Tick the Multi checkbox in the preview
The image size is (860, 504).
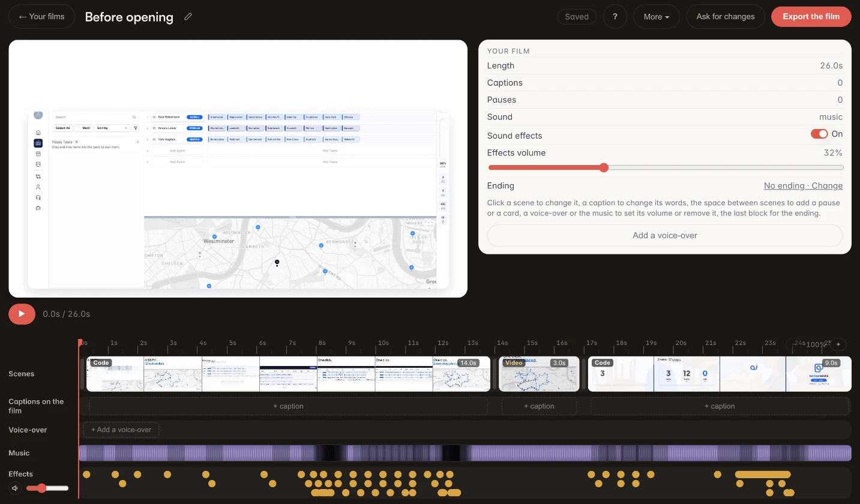click(79, 128)
